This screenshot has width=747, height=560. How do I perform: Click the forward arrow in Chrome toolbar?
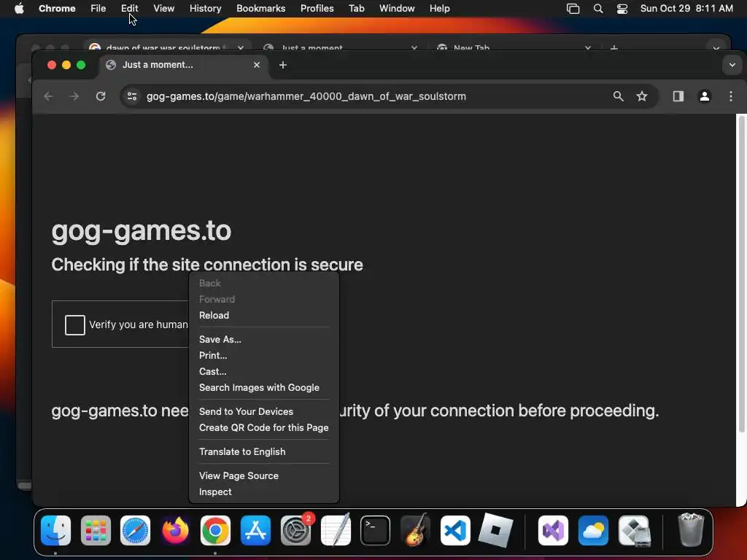pyautogui.click(x=74, y=96)
